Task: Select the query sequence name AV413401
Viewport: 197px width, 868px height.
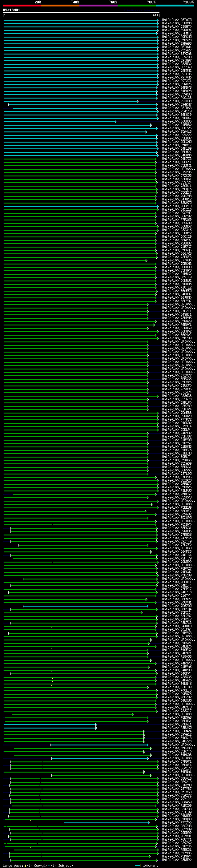Action: (x=11, y=10)
